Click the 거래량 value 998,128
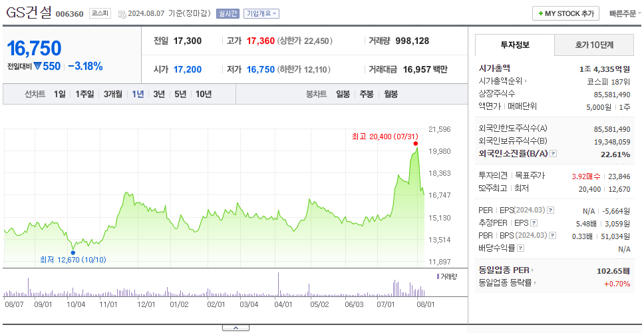Screen dimensions: 644x333 pyautogui.click(x=412, y=41)
